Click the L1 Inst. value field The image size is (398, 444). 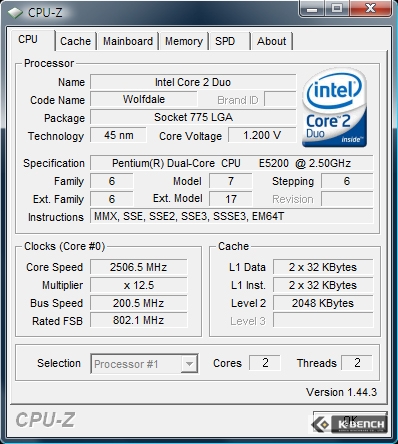coord(323,285)
